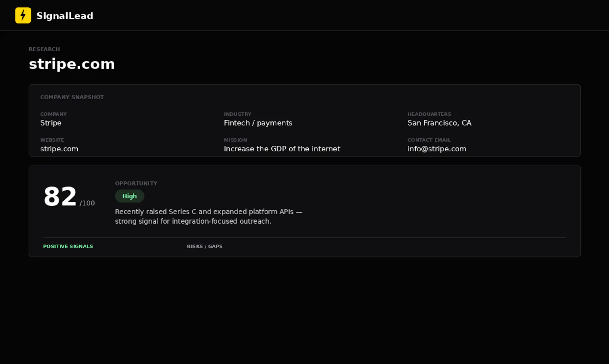Image resolution: width=609 pixels, height=364 pixels.
Task: Open the contact email info@stripe.com
Action: tap(437, 149)
